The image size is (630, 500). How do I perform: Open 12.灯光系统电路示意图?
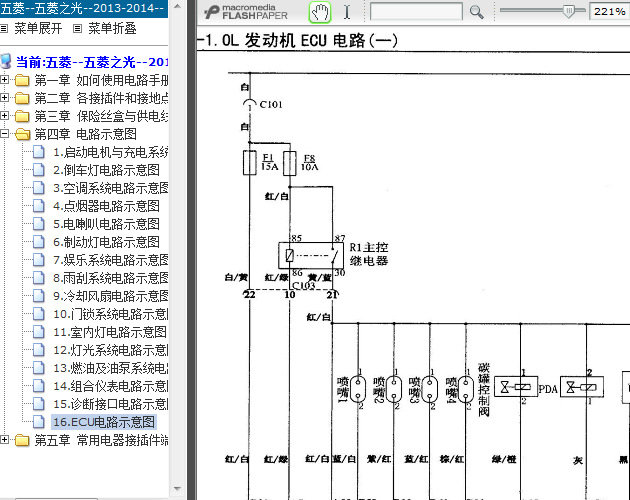coord(110,350)
